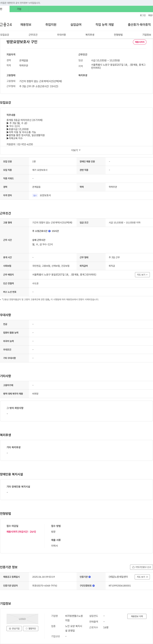This screenshot has width=153, height=644.
Task: Jump to the 복리후생 section tab
Action: click(90, 35)
